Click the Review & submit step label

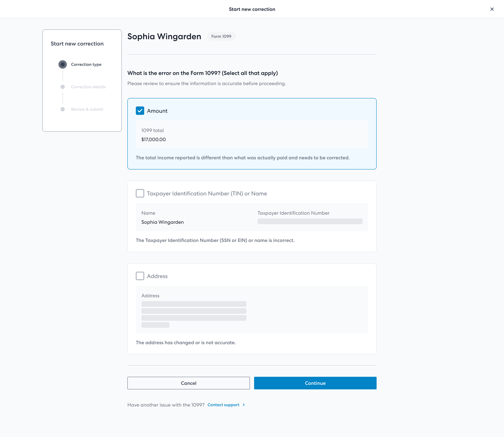coord(87,109)
